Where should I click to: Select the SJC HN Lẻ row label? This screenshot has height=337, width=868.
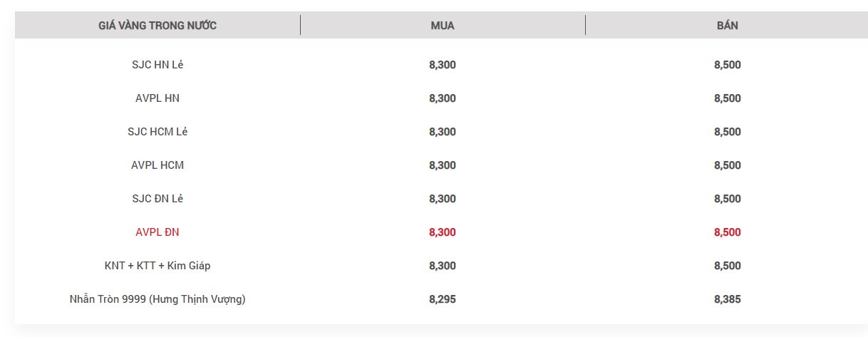pyautogui.click(x=157, y=65)
